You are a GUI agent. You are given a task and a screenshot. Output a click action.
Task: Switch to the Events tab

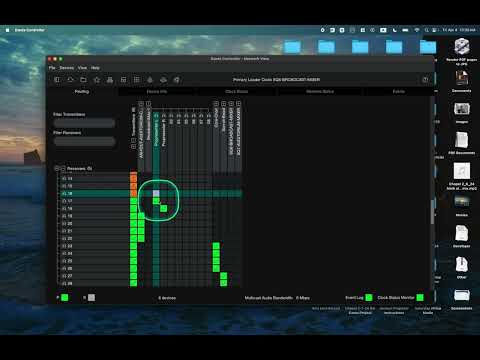click(x=399, y=91)
